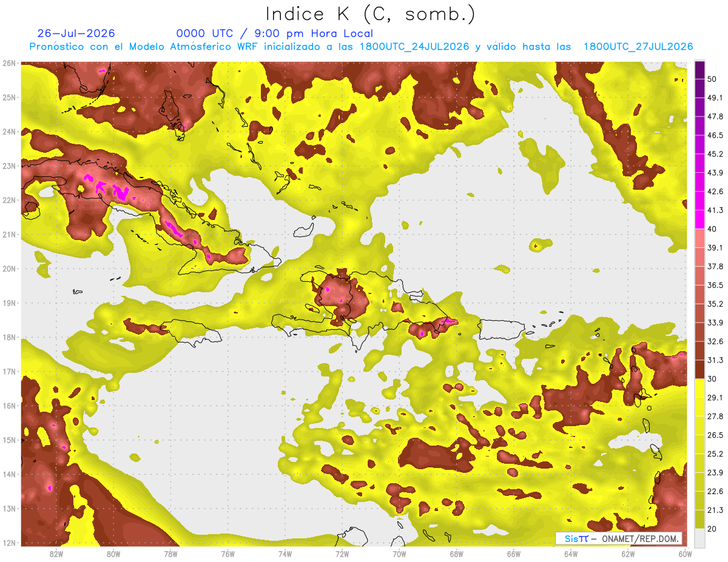
Task: Click the legend value 31.3
Action: click(x=715, y=360)
